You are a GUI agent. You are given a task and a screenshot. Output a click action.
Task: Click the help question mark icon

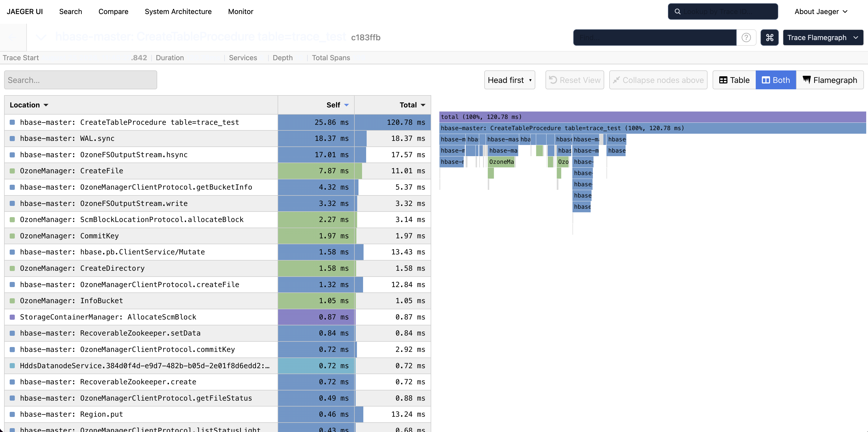point(746,38)
